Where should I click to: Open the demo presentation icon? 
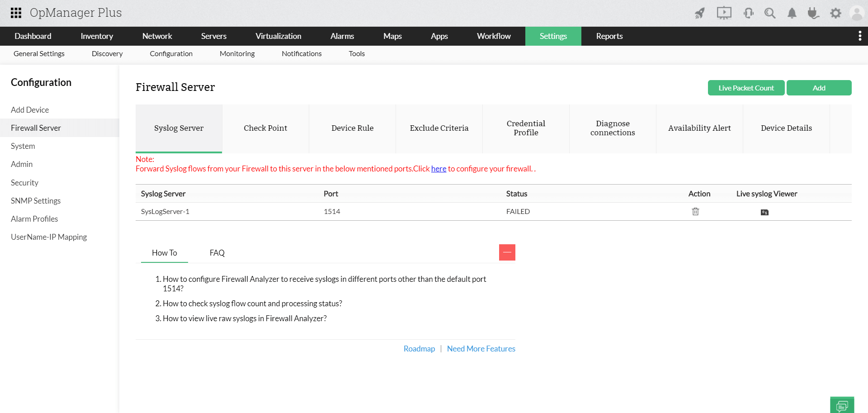[x=724, y=13]
